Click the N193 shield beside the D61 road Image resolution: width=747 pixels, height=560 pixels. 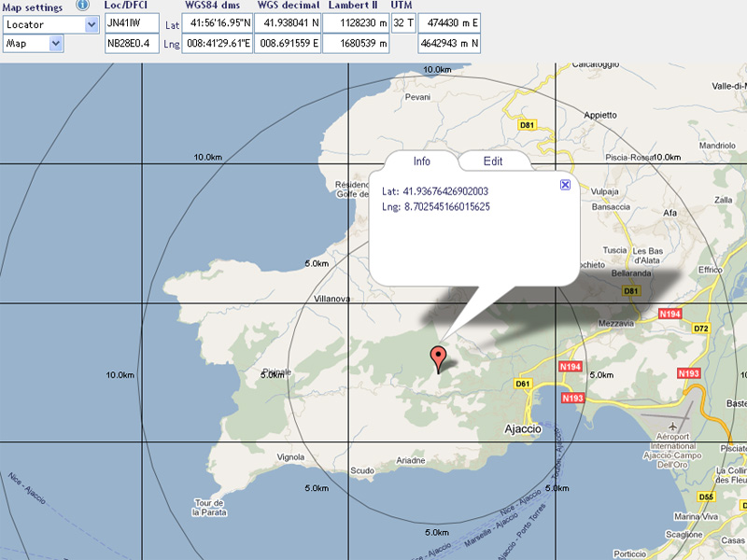pos(572,399)
